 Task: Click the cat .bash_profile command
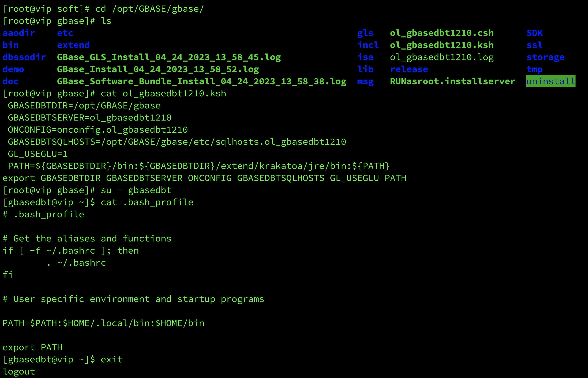(x=147, y=202)
